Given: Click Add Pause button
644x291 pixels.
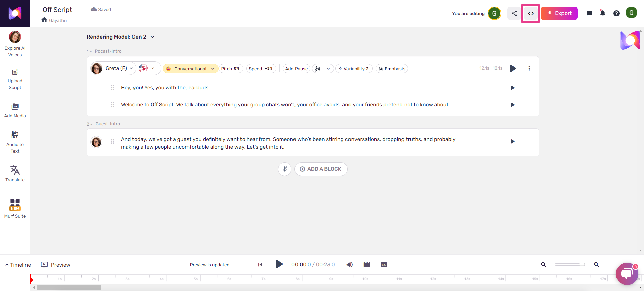Looking at the screenshot, I should click(297, 69).
